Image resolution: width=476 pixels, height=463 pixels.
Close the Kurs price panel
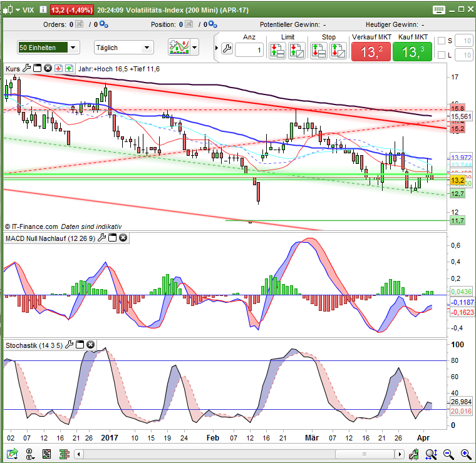[48, 68]
